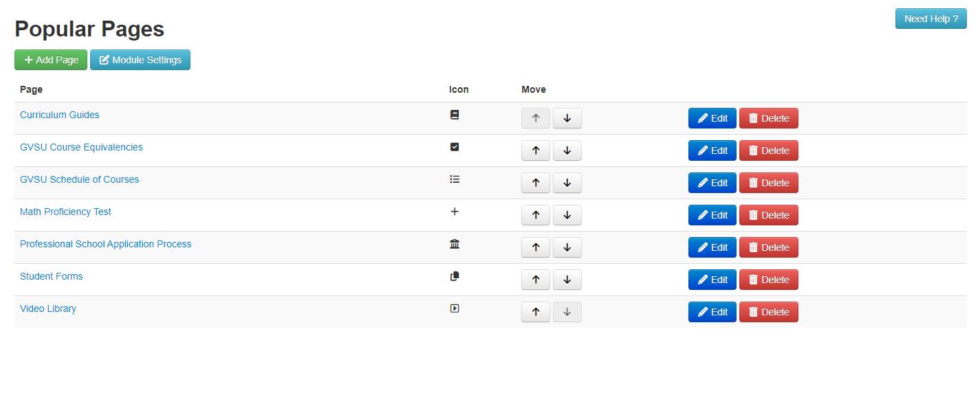980x393 pixels.
Task: Open Module Settings
Action: 140,60
